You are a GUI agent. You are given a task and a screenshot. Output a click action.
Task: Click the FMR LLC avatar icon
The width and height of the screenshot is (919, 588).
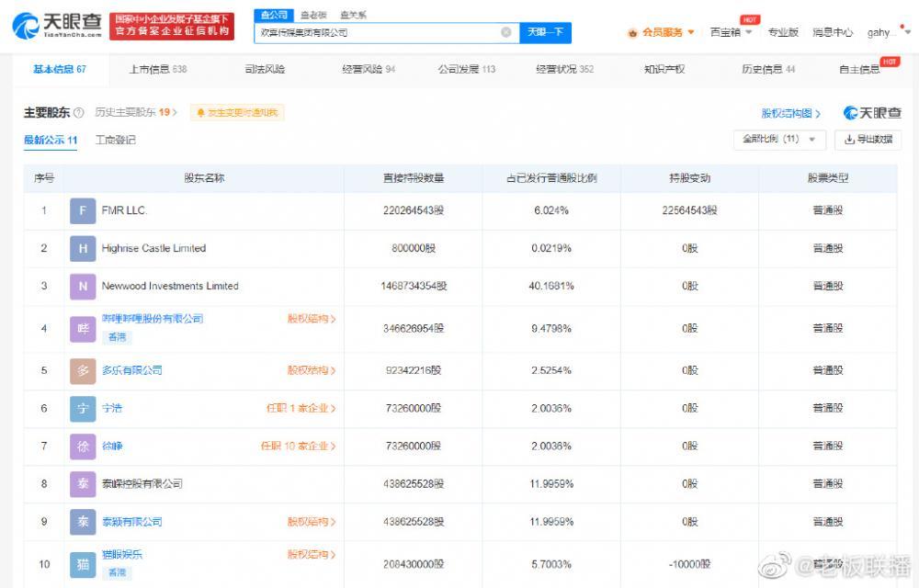click(x=83, y=210)
